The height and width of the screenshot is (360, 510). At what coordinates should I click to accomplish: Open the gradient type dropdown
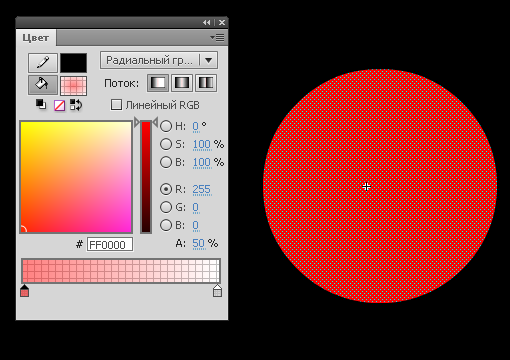159,60
